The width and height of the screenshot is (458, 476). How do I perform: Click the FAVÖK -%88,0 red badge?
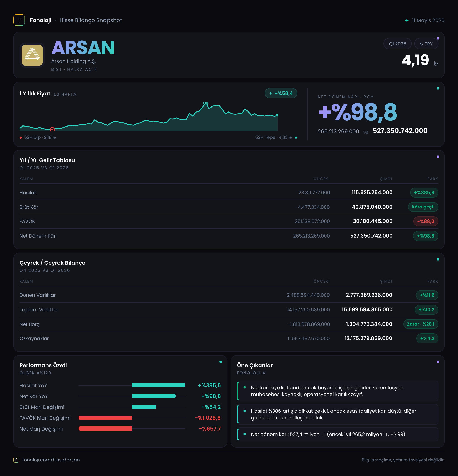[426, 221]
